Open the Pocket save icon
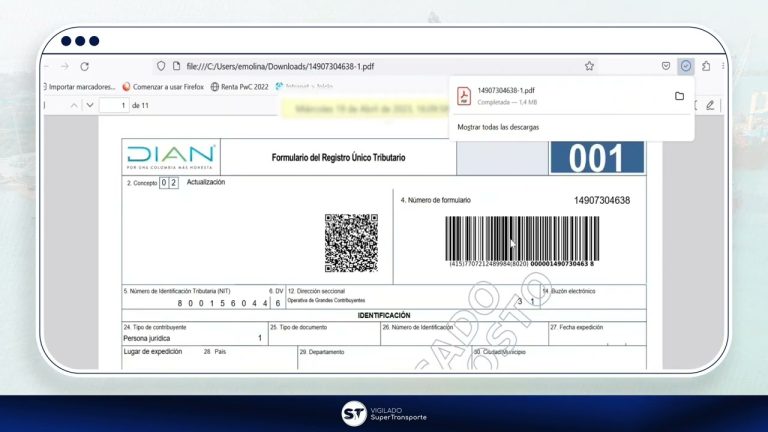This screenshot has height=432, width=768. 666,66
